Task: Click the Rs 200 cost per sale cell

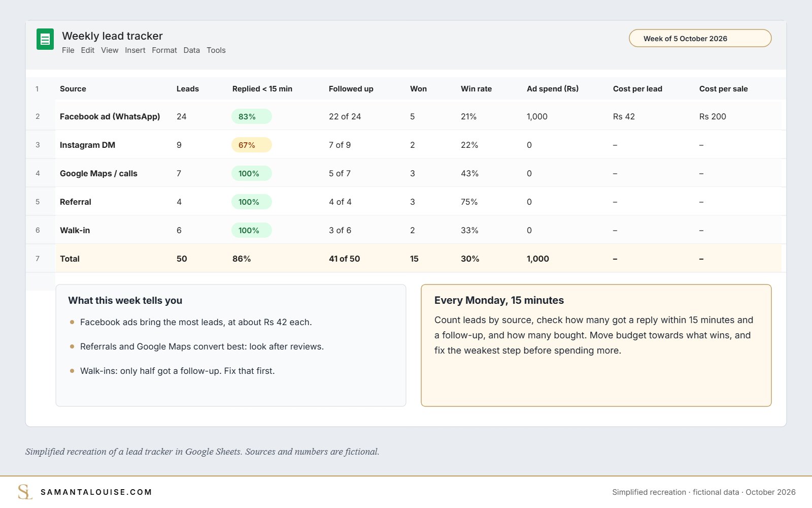Action: 713,116
